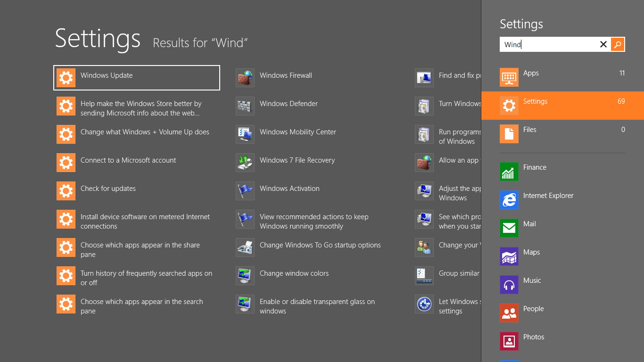Viewport: 644px width, 362px height.
Task: Click the 'Change your' user accounts icon
Action: click(x=424, y=247)
